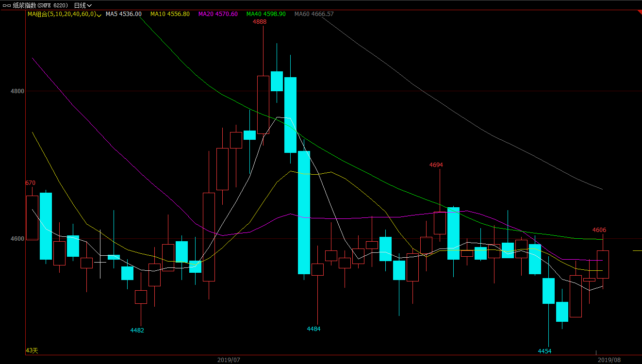Click the 43天 day count label
The image size is (642, 364).
(x=32, y=350)
